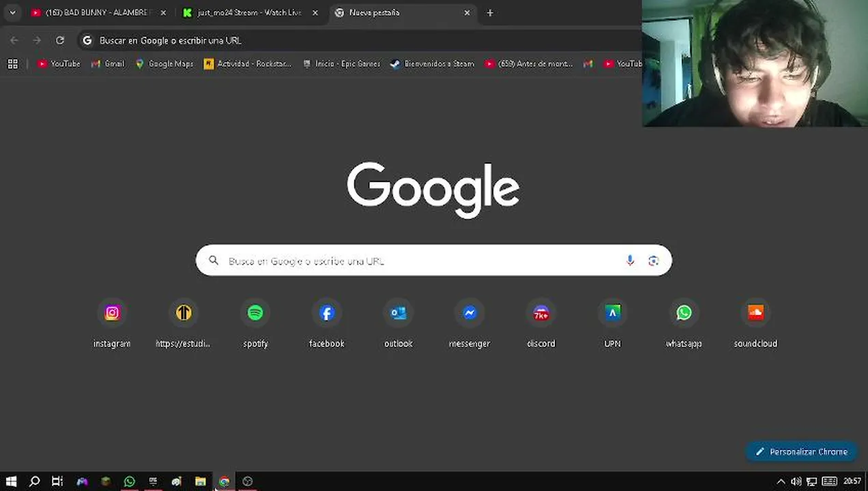Search by image with Google Lens icon
The height and width of the screenshot is (491, 868).
pos(654,261)
